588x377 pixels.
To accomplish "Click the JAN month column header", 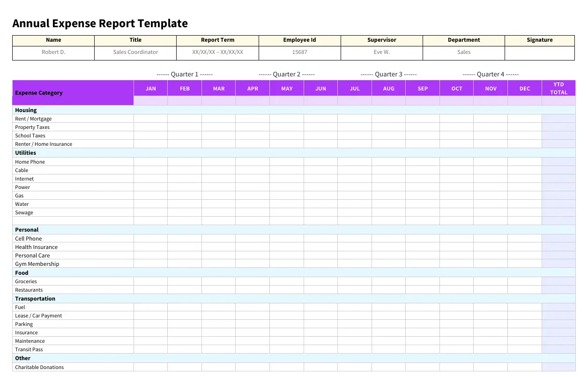I will click(x=150, y=88).
